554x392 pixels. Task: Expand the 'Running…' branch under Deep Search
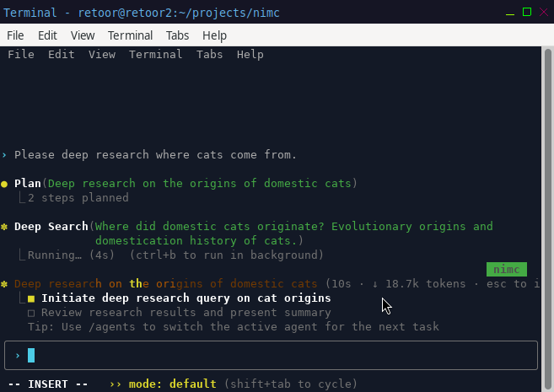tap(22, 255)
